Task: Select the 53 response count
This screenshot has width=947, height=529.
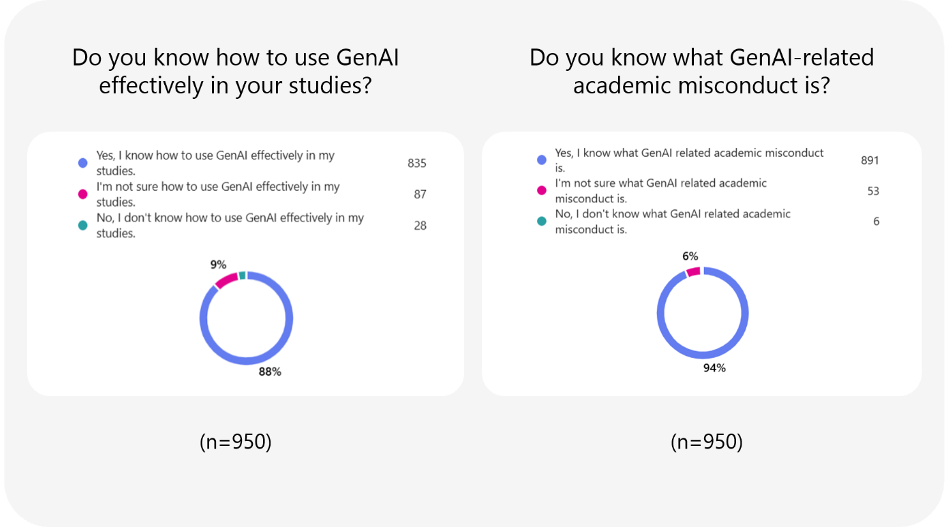Action: coord(873,191)
